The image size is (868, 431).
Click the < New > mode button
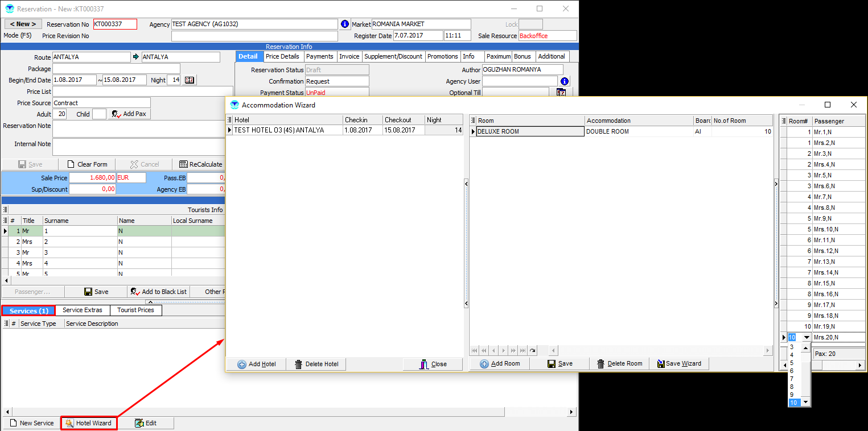tap(23, 24)
